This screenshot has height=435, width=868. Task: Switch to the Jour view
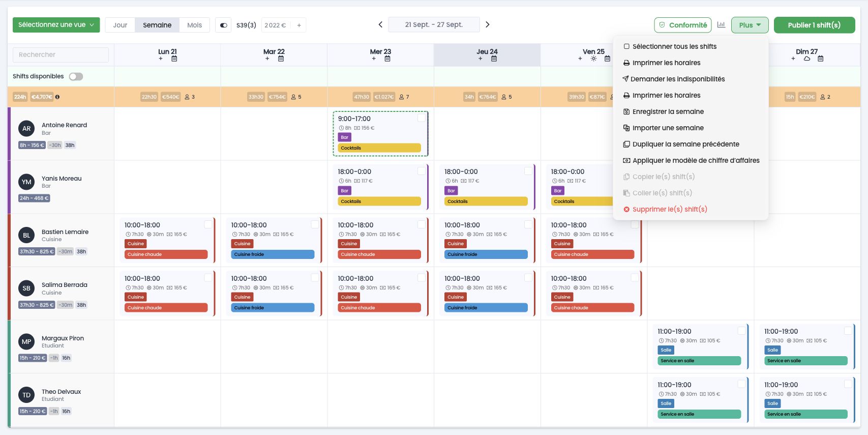(120, 25)
